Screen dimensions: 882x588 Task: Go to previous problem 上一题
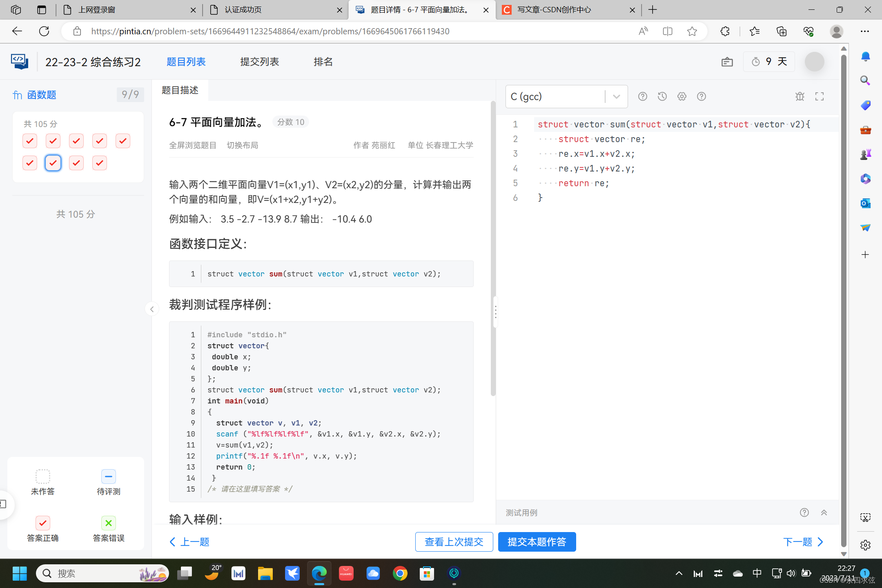(189, 542)
